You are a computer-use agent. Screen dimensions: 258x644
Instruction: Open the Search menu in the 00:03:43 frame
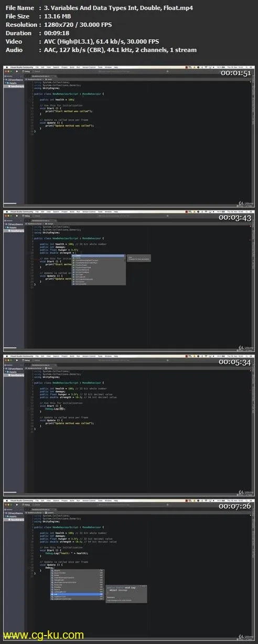pos(56,212)
